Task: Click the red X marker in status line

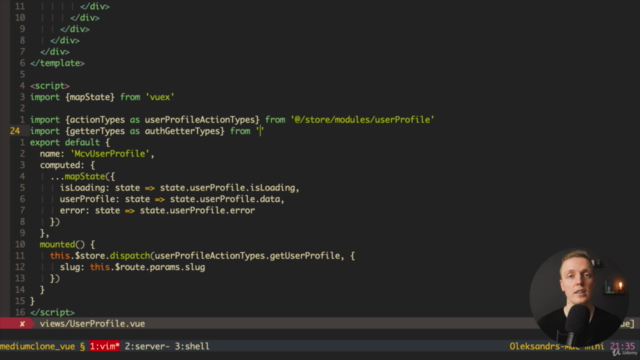Action: point(22,324)
